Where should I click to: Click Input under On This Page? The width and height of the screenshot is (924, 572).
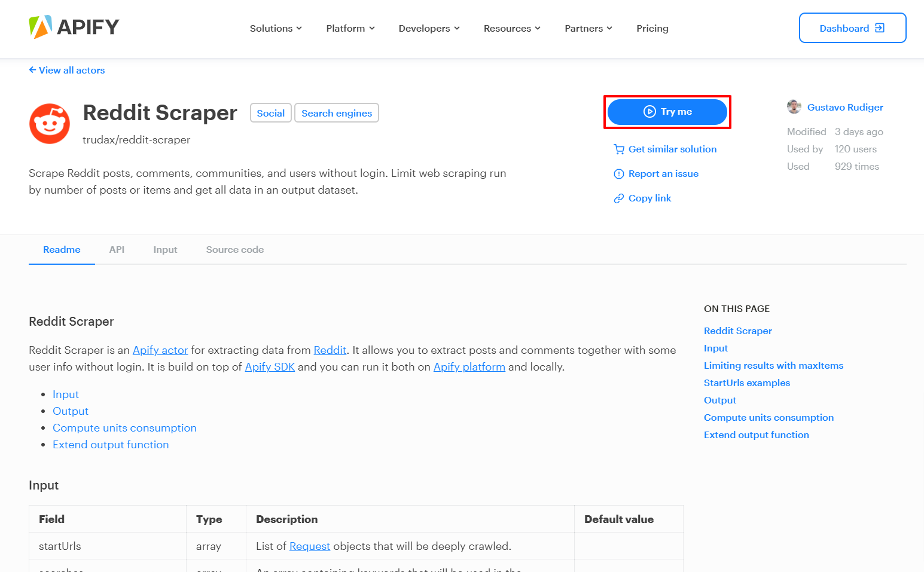tap(716, 348)
